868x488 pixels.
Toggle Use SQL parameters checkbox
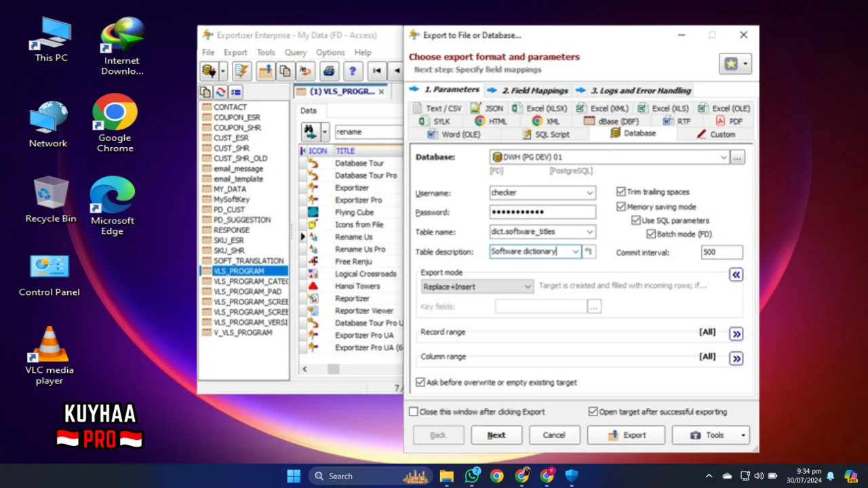636,220
